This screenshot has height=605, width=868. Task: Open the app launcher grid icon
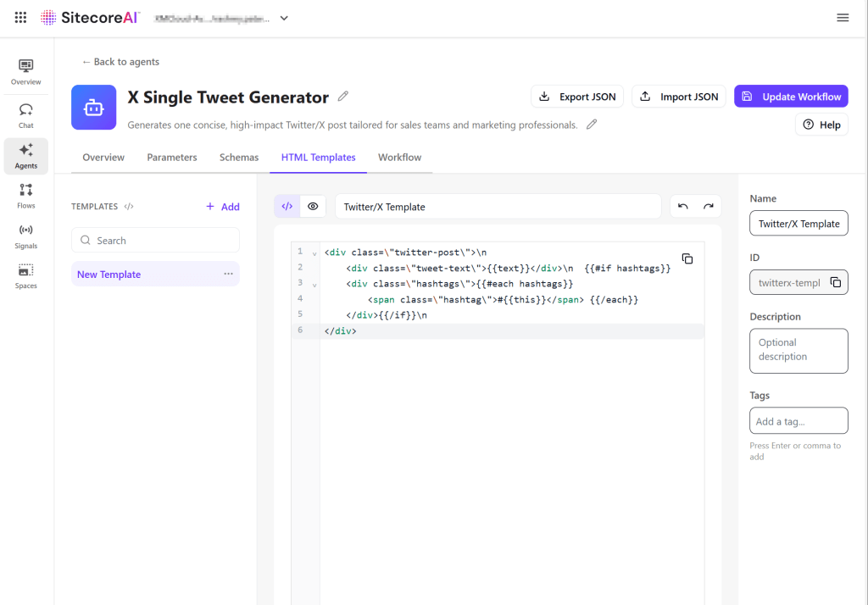pos(20,18)
